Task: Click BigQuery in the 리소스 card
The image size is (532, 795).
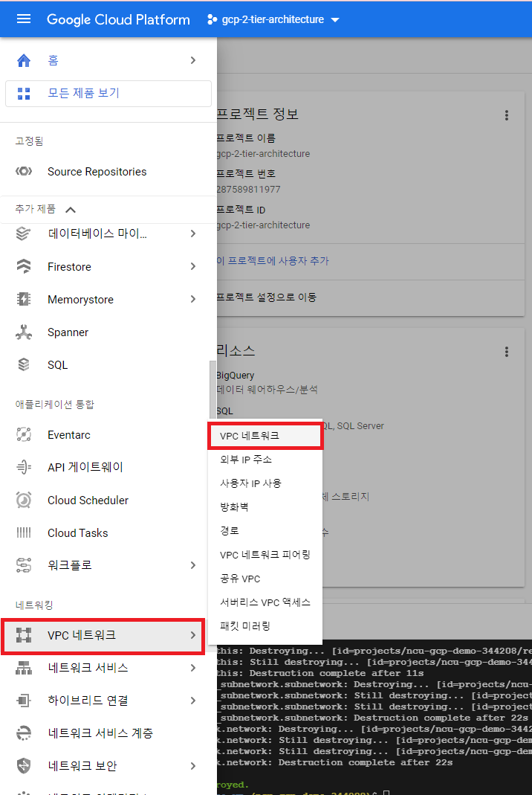Action: [x=235, y=376]
